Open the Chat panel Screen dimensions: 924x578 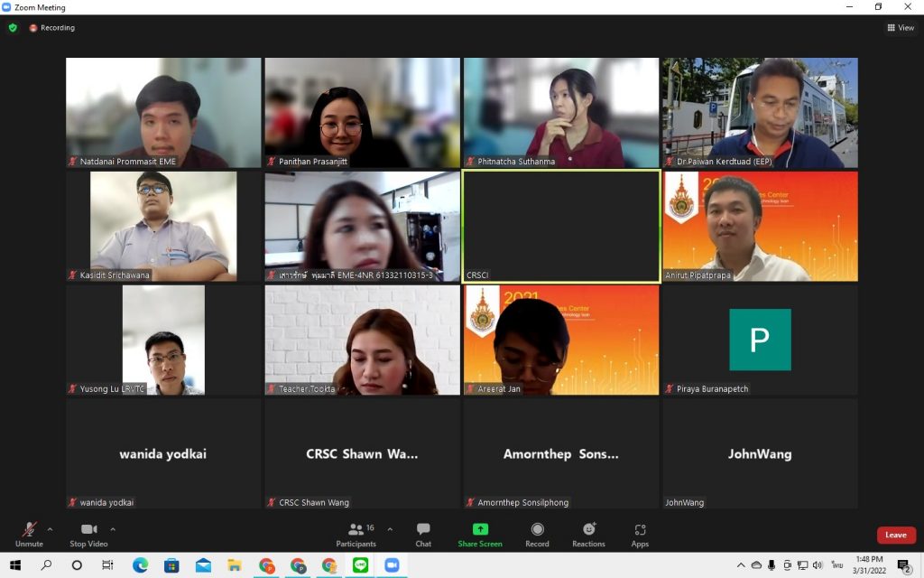pyautogui.click(x=423, y=534)
